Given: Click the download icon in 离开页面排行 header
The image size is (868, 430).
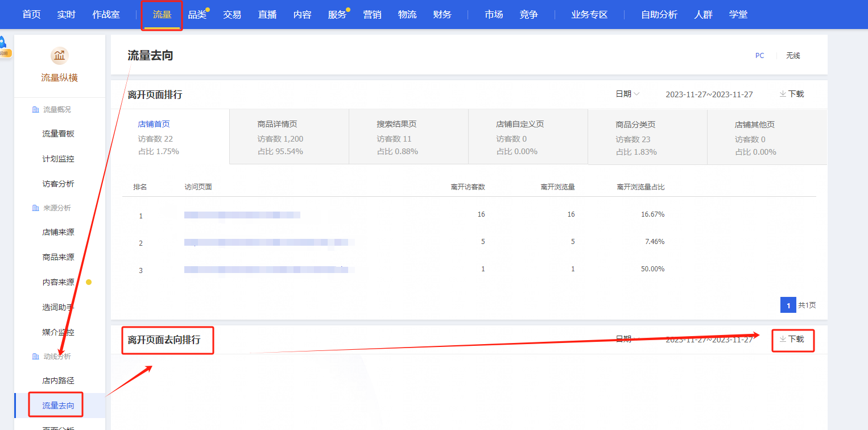Looking at the screenshot, I should 783,94.
